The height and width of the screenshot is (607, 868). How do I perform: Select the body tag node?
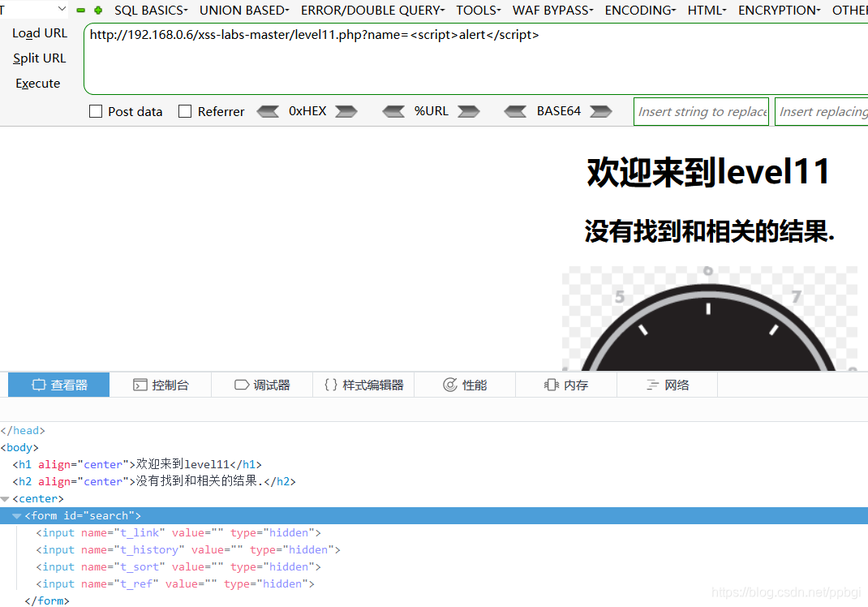[x=19, y=447]
